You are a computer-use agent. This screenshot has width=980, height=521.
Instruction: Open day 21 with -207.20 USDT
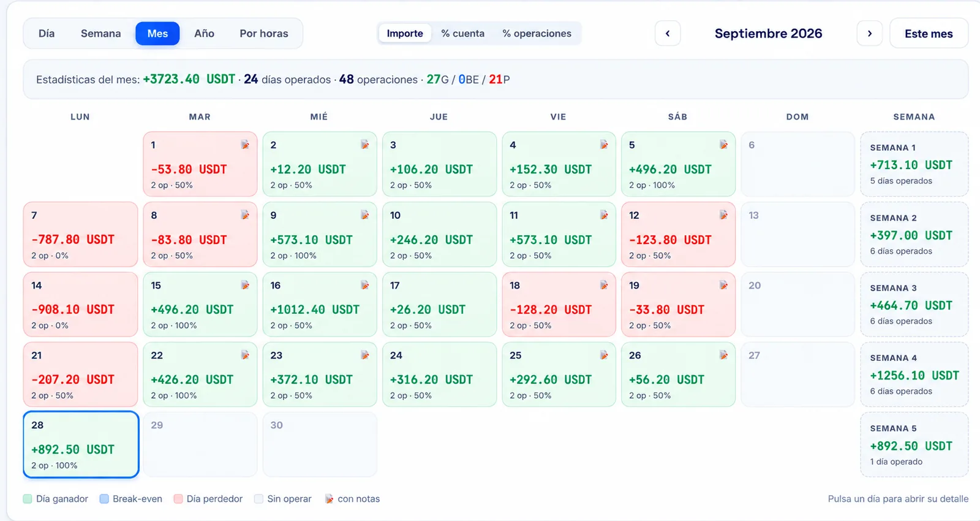tap(81, 374)
